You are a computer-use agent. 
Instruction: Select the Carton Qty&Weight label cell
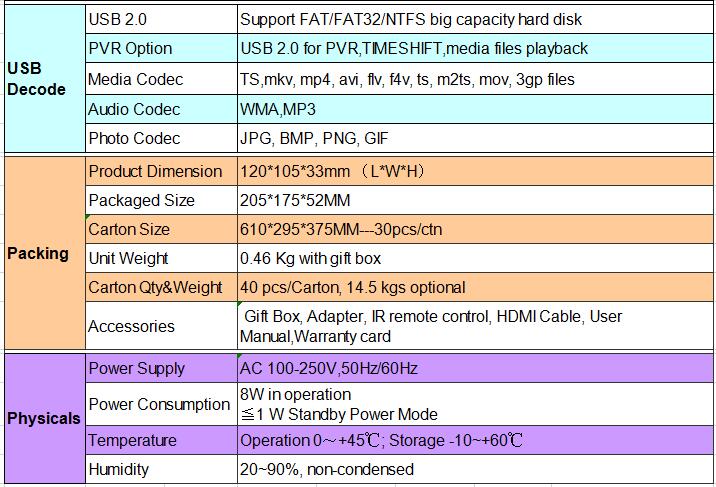pos(160,288)
